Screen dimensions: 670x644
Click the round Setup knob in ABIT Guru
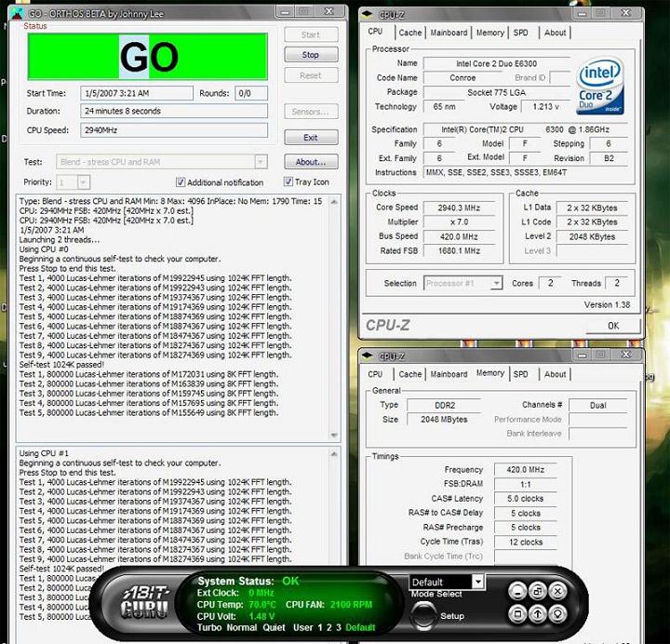click(422, 614)
